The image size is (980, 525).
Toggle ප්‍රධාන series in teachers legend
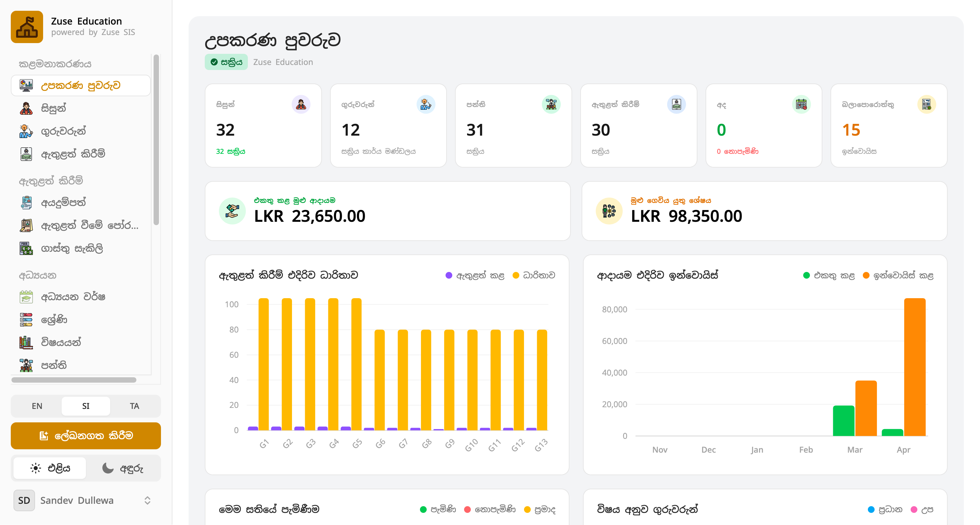(x=885, y=510)
